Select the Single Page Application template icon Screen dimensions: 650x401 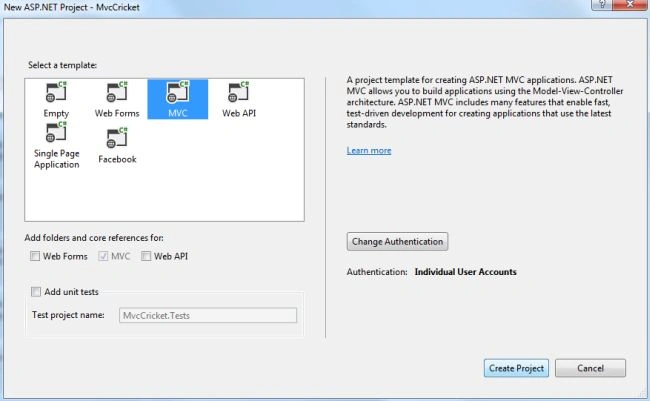tap(56, 132)
